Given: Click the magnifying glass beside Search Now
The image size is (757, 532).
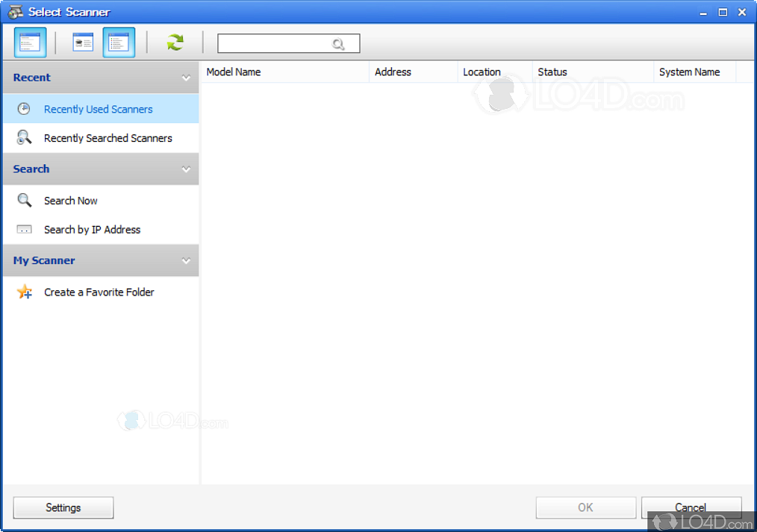Looking at the screenshot, I should click(24, 200).
